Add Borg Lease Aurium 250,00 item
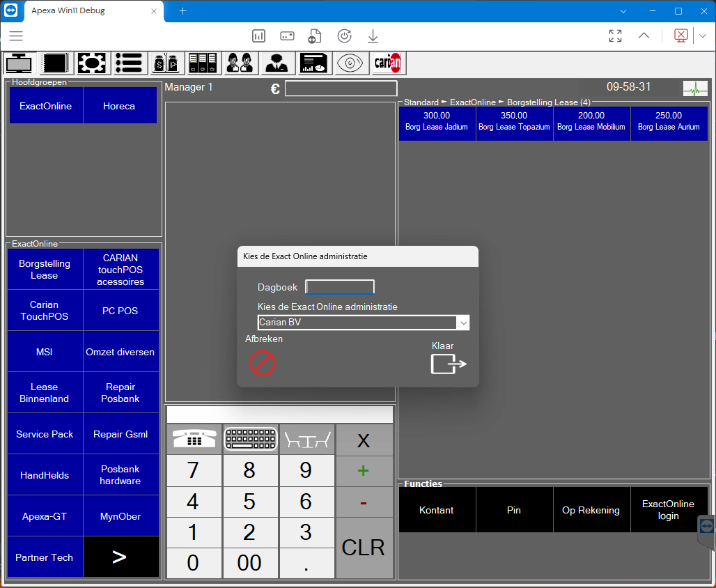 pos(669,123)
